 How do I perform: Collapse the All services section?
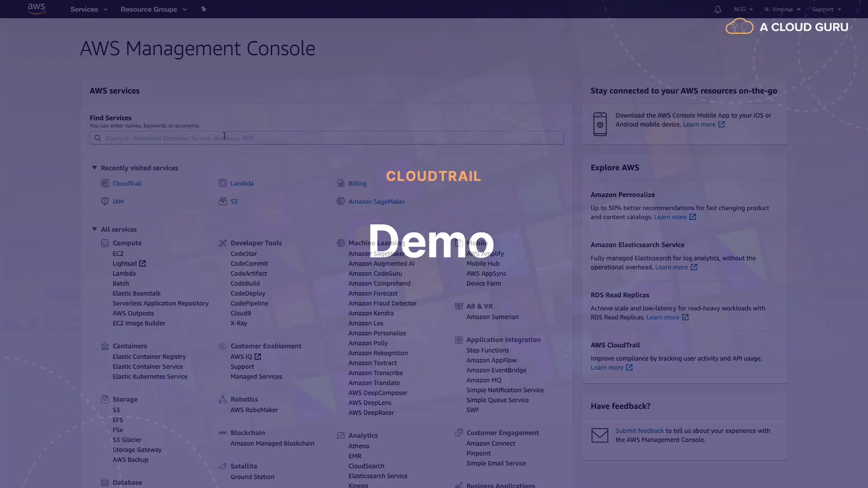[x=94, y=229]
